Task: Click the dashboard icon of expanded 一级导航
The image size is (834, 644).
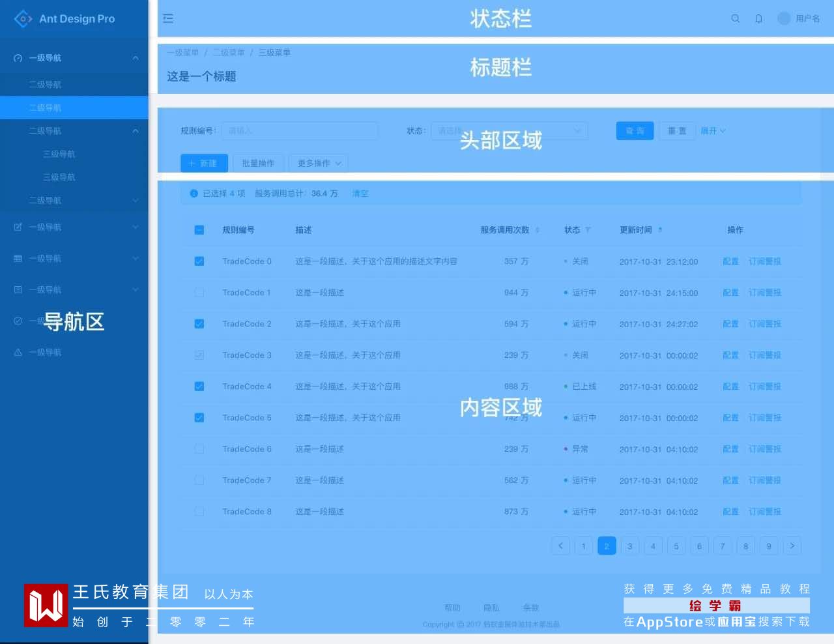Action: point(18,58)
